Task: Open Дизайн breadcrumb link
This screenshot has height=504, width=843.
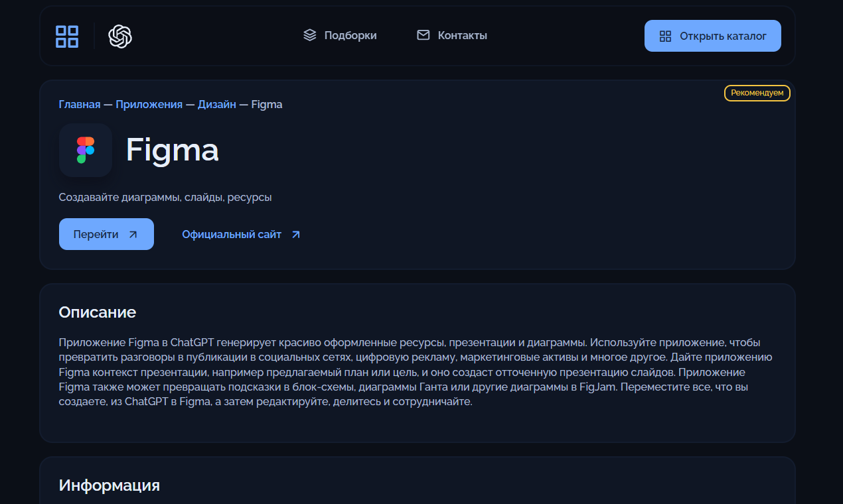Action: (217, 104)
